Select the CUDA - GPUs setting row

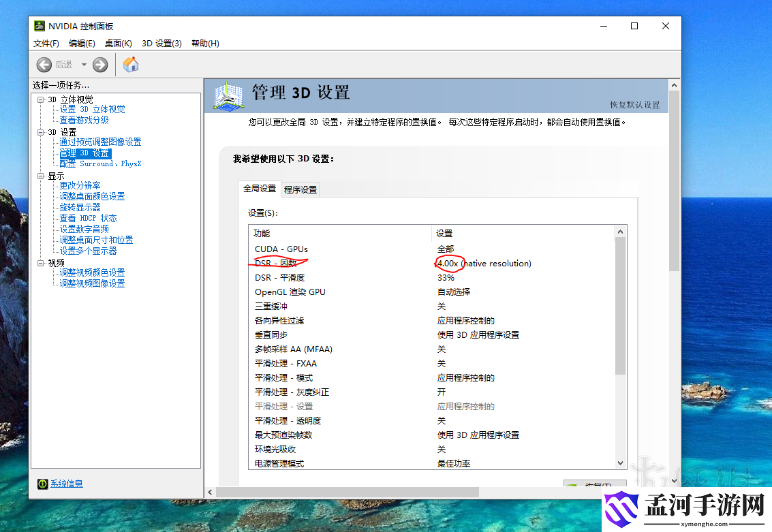pos(432,249)
